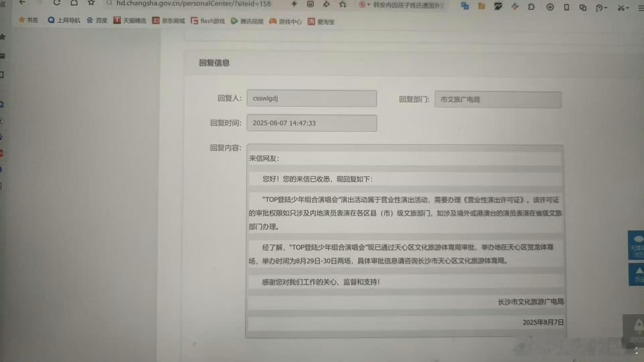
Task: Open the 京东商城 bookmark
Action: (169, 21)
